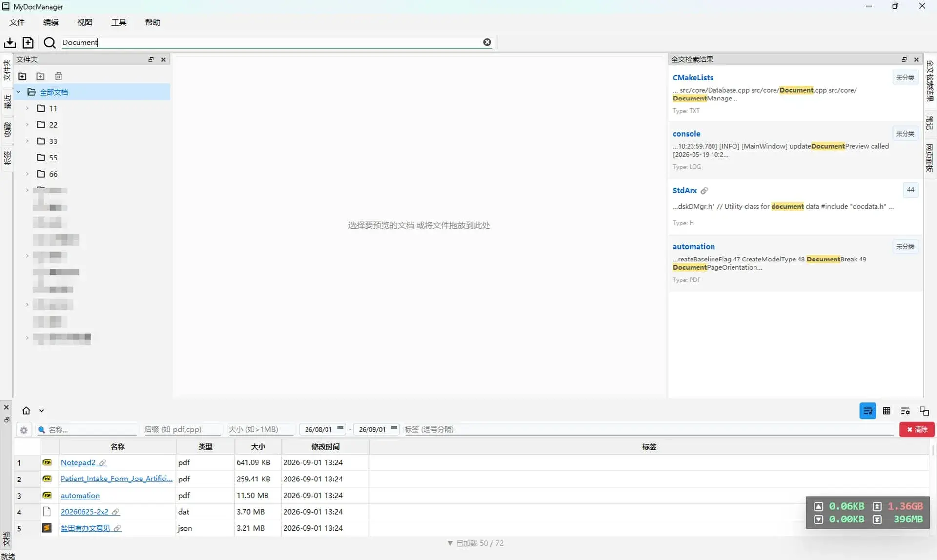Open column settings view icon
This screenshot has height=560, width=937.
[905, 411]
